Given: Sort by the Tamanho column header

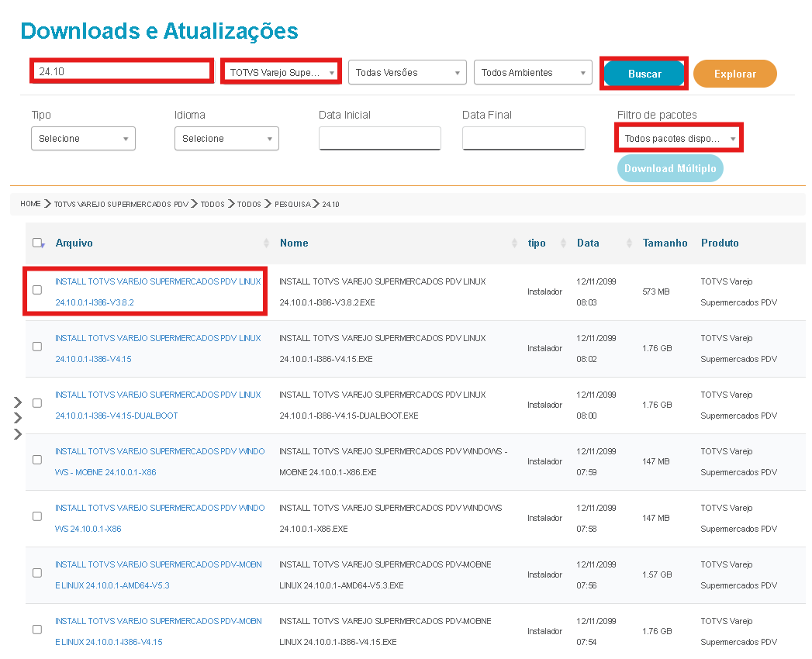Looking at the screenshot, I should (665, 243).
